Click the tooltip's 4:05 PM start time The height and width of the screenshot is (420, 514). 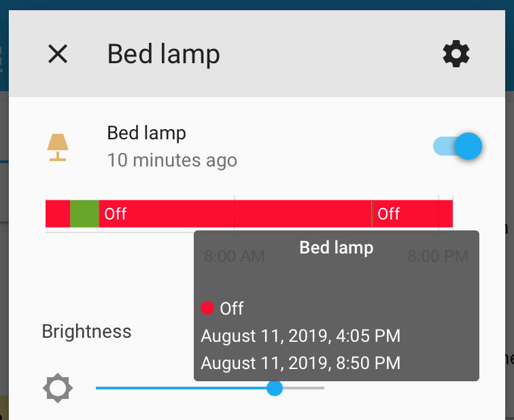pos(301,336)
